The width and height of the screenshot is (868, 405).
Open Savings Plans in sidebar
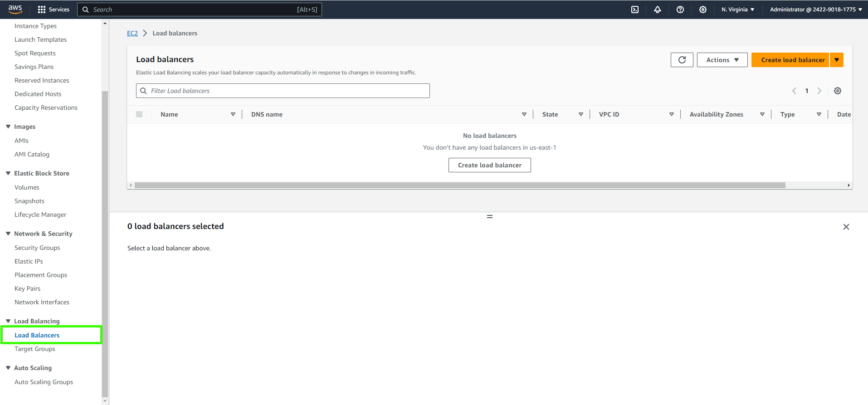tap(34, 67)
